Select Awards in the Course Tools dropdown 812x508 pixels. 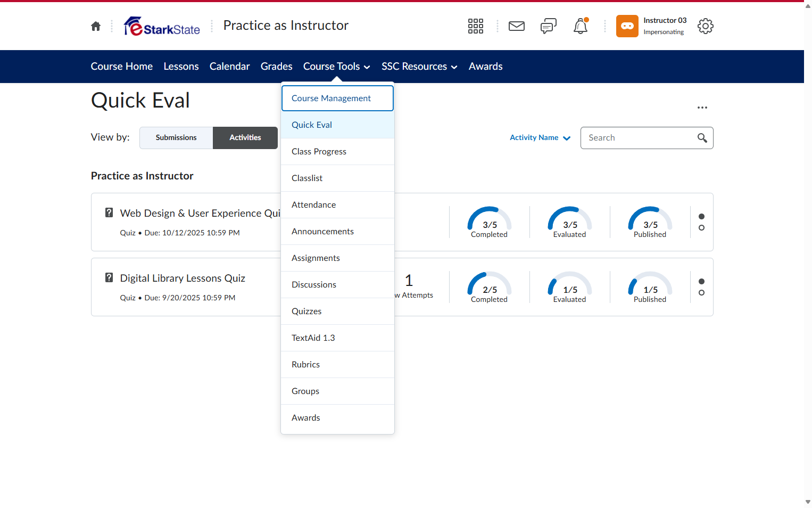coord(337,417)
